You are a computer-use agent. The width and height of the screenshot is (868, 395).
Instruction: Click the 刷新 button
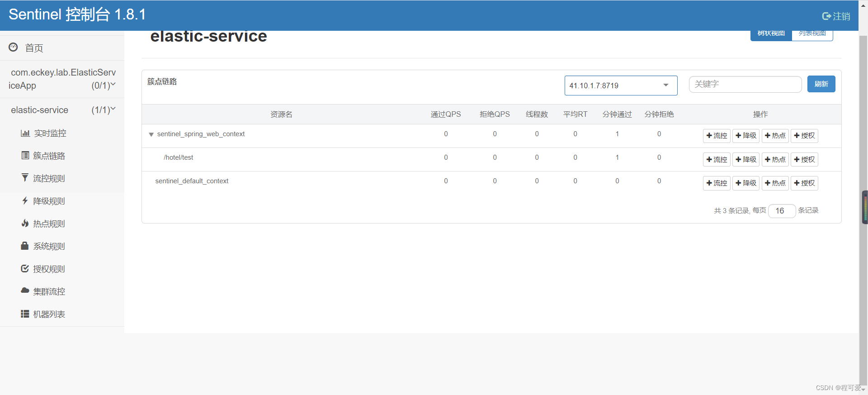821,84
